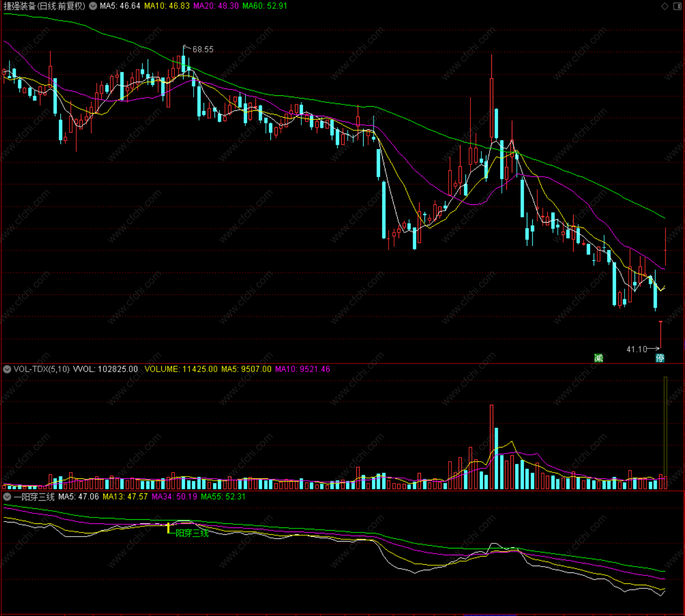This screenshot has height=616, width=685.
Task: Expand the VOL-TDX indicator settings arrow
Action: [7, 369]
